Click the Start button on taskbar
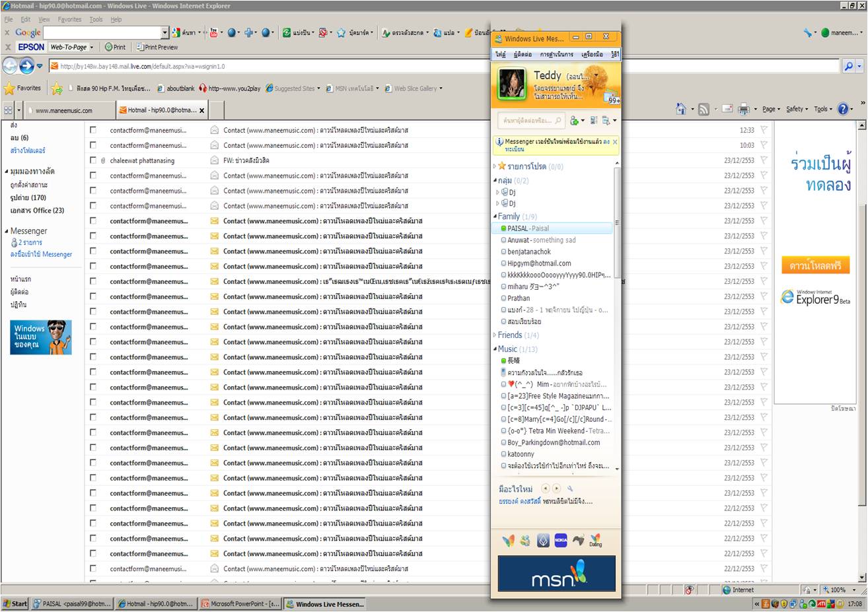 point(15,603)
